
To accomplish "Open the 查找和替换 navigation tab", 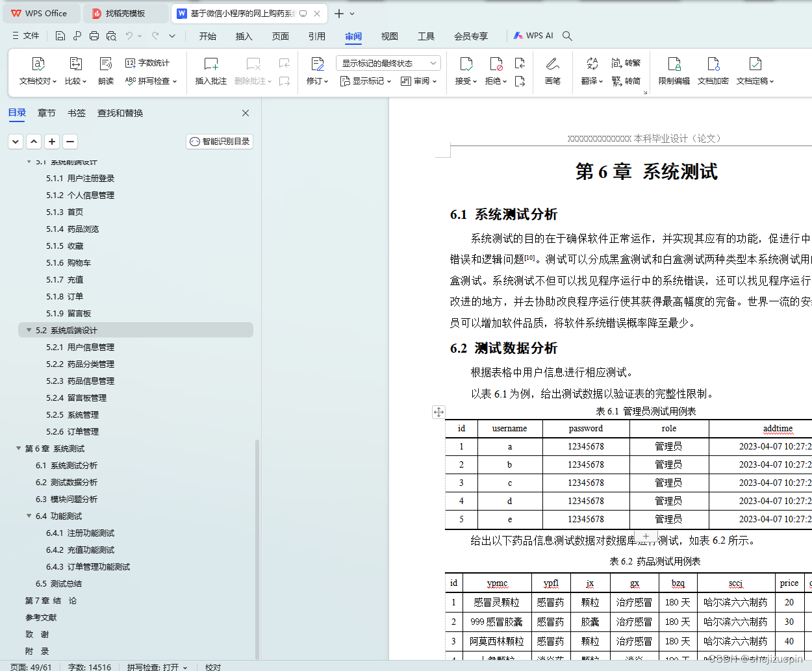I will (x=120, y=113).
